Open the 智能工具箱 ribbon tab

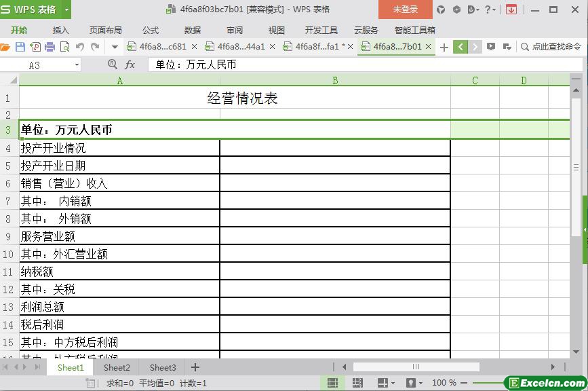[415, 30]
